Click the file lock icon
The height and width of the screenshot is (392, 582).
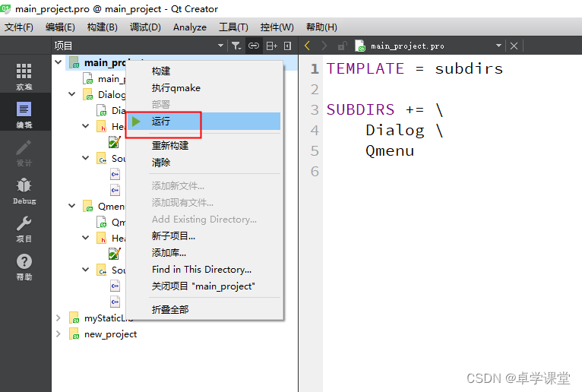pyautogui.click(x=342, y=46)
